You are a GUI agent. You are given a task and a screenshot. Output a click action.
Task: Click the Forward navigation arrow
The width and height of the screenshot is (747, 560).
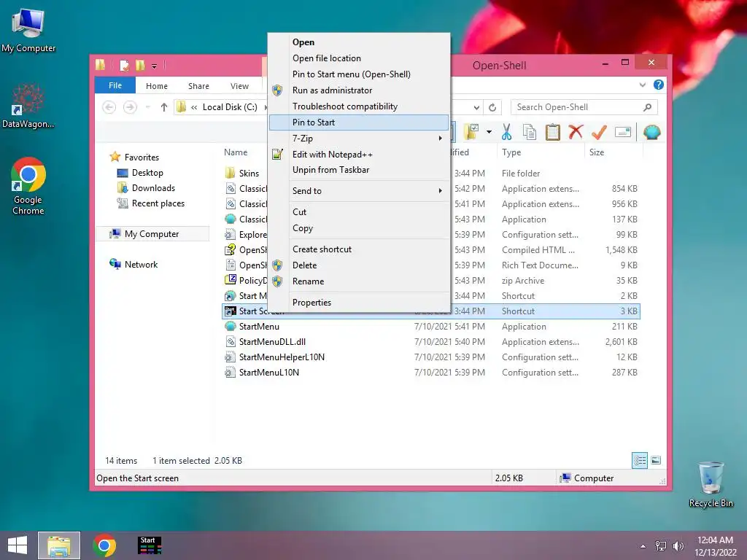(x=130, y=107)
